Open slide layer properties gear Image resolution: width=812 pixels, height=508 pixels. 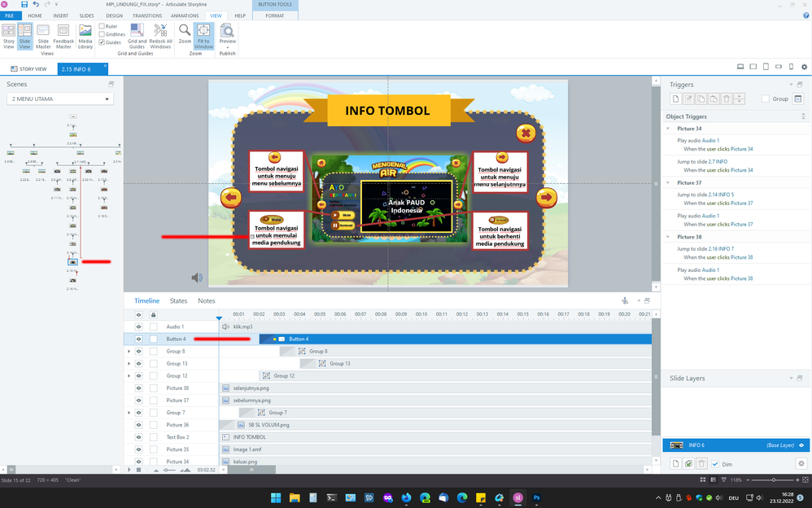pos(801,464)
